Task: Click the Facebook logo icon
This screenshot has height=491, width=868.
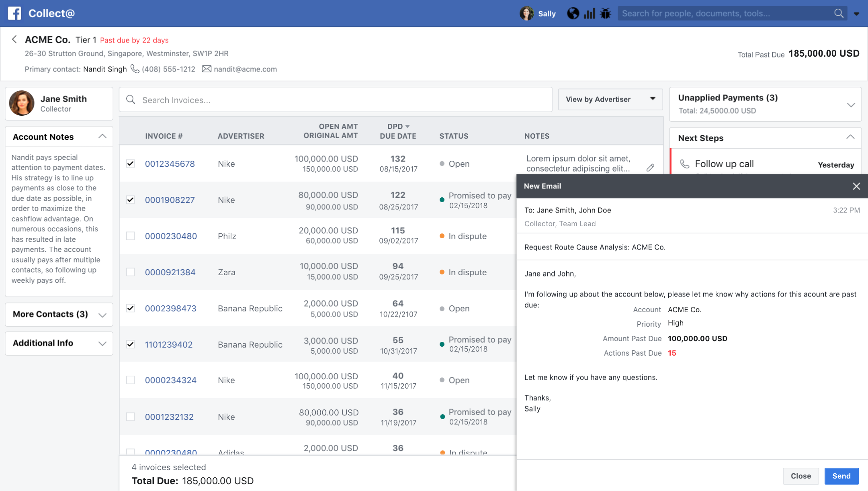Action: (x=14, y=13)
